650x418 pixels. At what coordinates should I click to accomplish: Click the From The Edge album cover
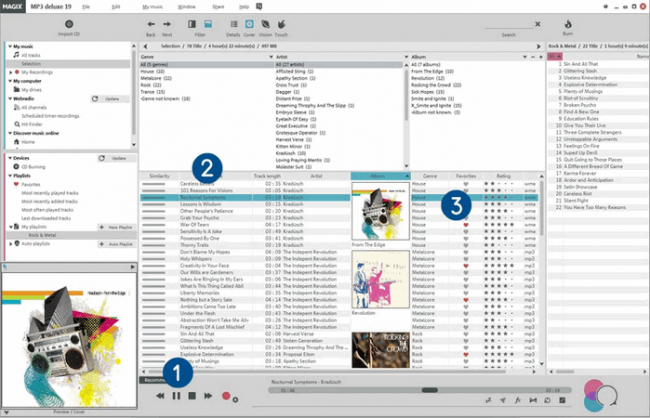381,211
